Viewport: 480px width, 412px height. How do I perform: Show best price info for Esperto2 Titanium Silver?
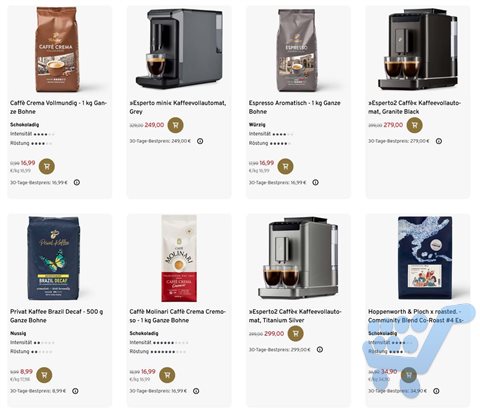tap(320, 350)
